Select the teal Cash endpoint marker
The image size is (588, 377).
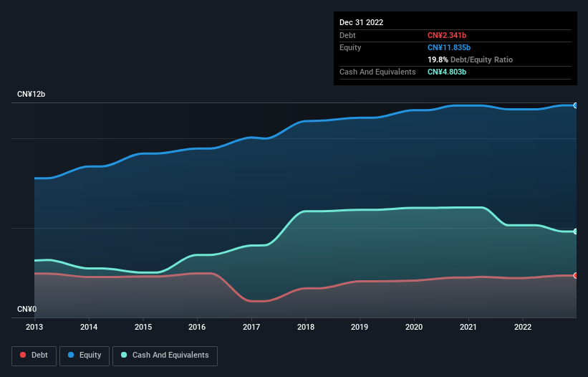[576, 232]
